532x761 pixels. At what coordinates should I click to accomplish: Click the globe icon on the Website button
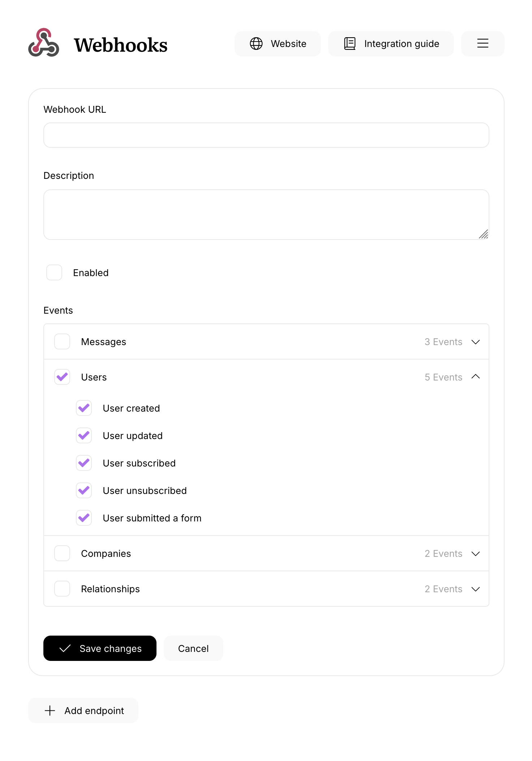[x=256, y=44]
